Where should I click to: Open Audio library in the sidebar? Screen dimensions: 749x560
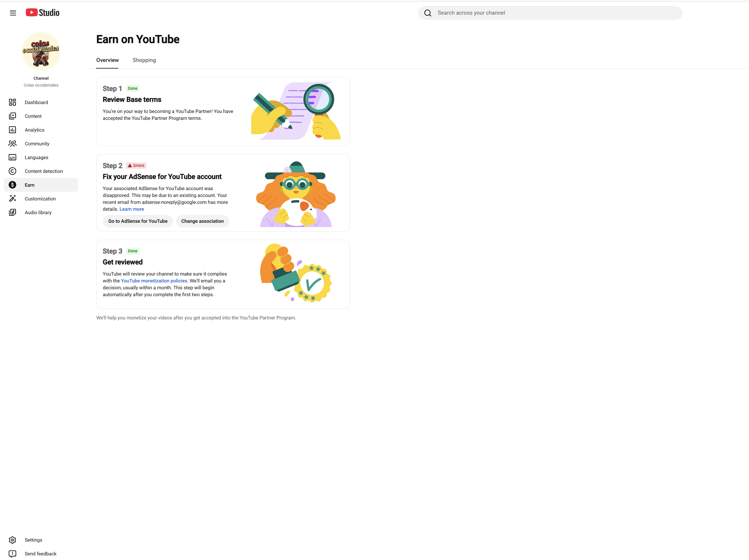tap(41, 212)
